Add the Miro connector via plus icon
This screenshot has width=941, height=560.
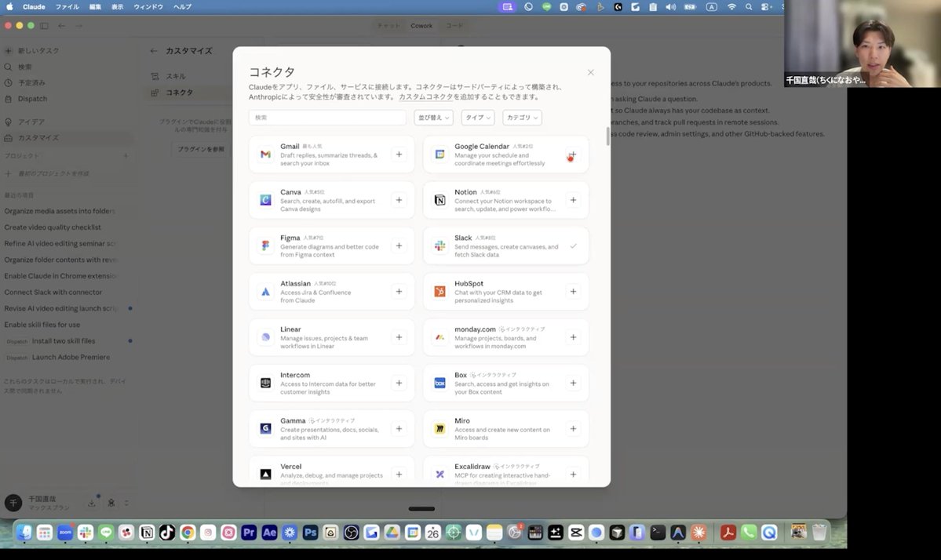573,429
